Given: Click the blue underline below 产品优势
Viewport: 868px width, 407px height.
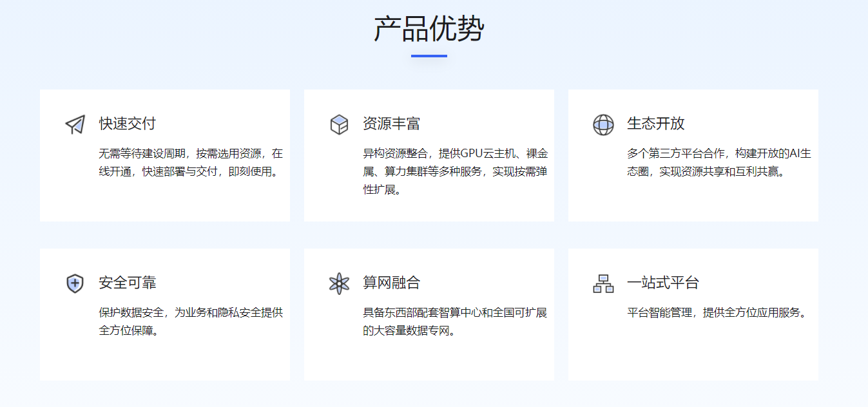Looking at the screenshot, I should pos(429,56).
